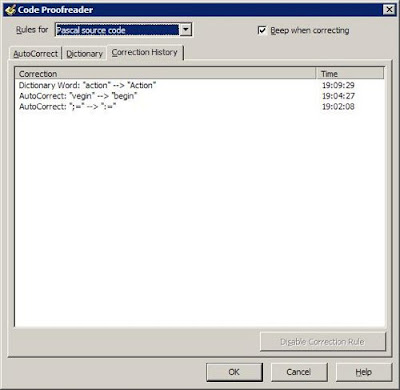Select the Dictionary Word "action" correction row
This screenshot has height=390, width=400.
coord(200,85)
